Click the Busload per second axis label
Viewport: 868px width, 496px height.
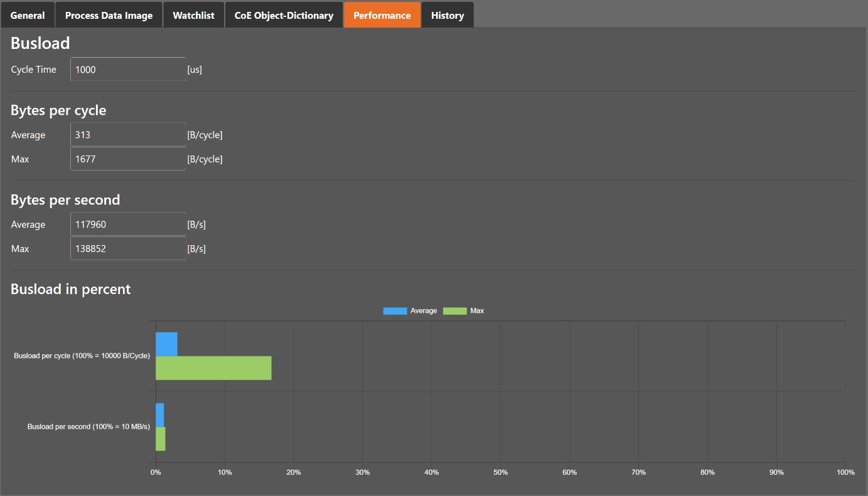pos(88,427)
